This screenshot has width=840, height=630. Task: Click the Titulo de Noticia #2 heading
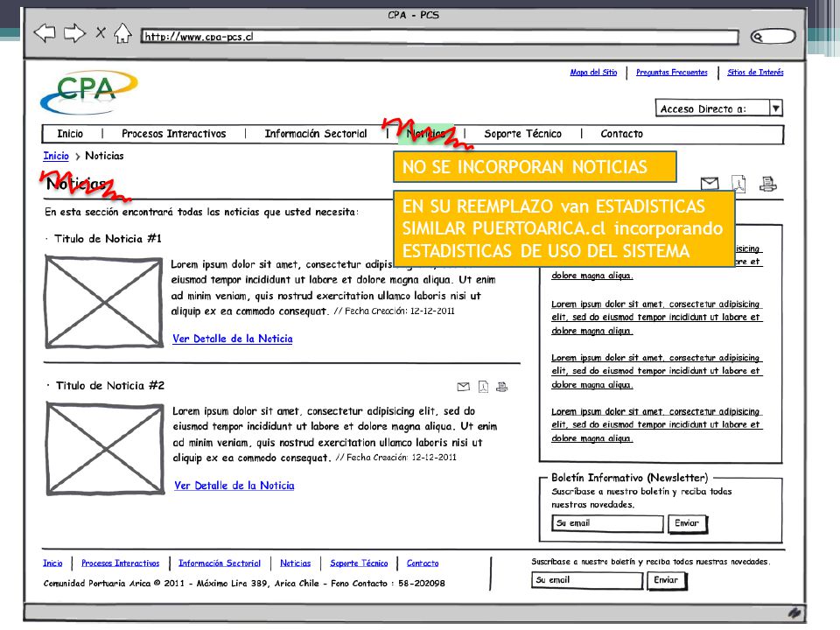click(x=110, y=386)
